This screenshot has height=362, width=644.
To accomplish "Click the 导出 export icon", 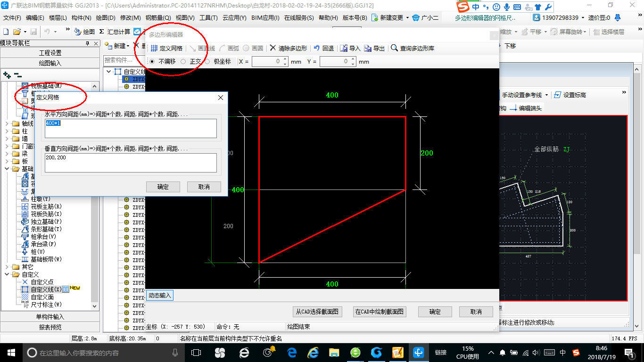I will 368,49.
